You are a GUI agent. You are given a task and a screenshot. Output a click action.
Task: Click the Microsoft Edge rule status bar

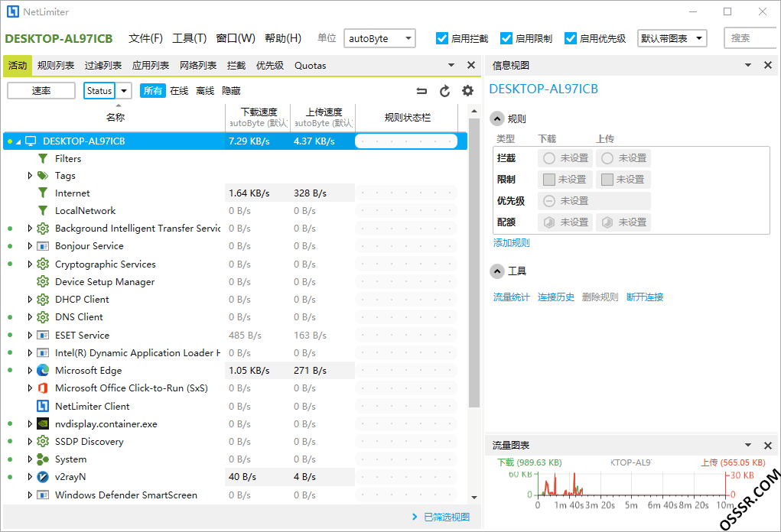tap(406, 370)
